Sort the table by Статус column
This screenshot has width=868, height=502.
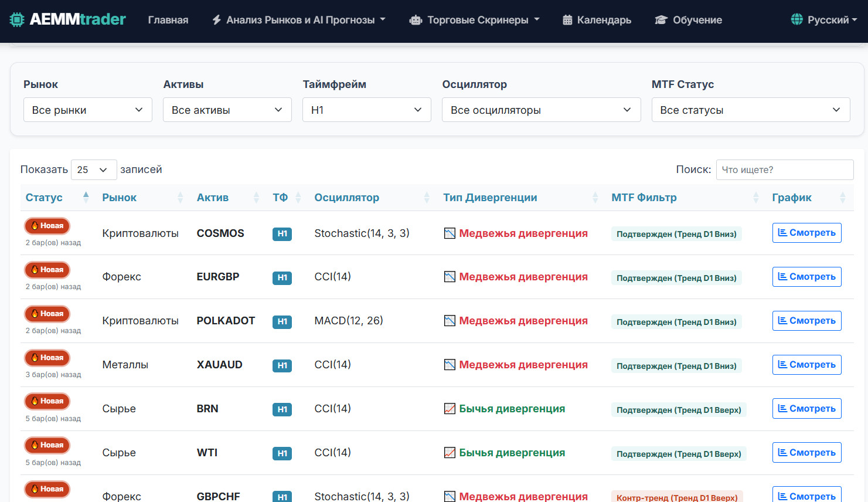(57, 198)
